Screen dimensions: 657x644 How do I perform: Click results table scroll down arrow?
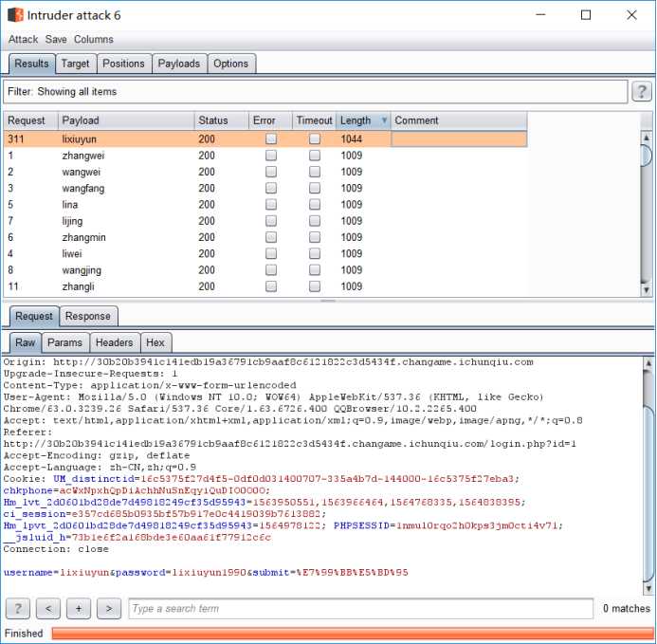[647, 289]
